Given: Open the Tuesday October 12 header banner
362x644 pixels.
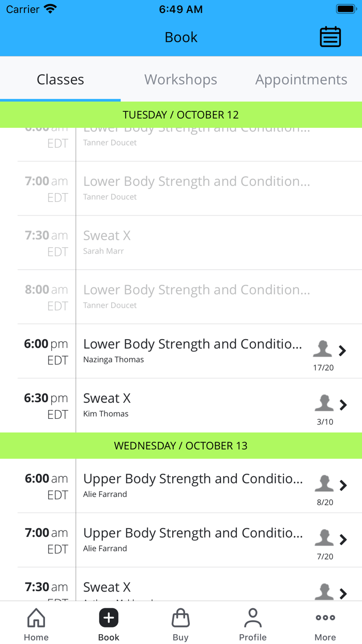Looking at the screenshot, I should click(180, 114).
